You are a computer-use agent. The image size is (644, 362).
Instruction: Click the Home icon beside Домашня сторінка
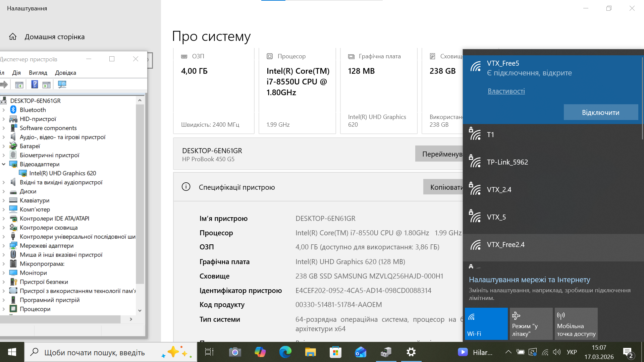[x=13, y=37]
